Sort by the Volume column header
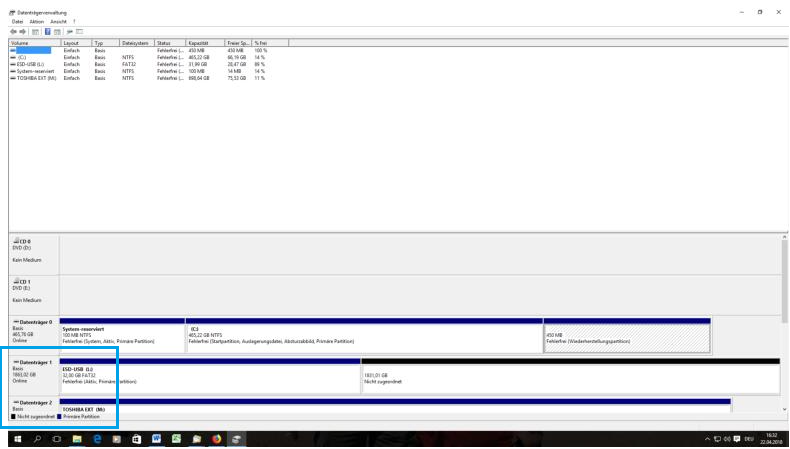Viewport: 790px width, 449px height. tap(35, 43)
